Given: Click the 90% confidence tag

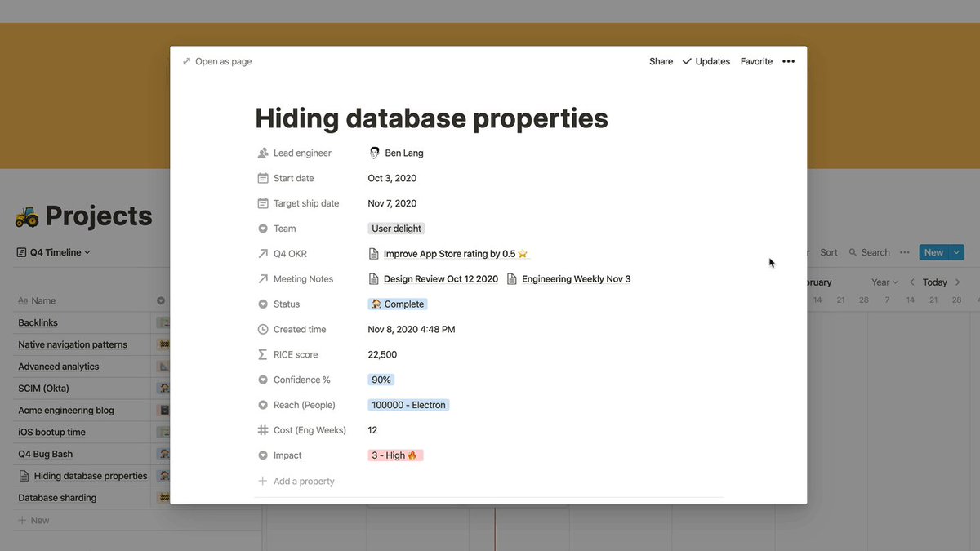Looking at the screenshot, I should click(x=381, y=380).
